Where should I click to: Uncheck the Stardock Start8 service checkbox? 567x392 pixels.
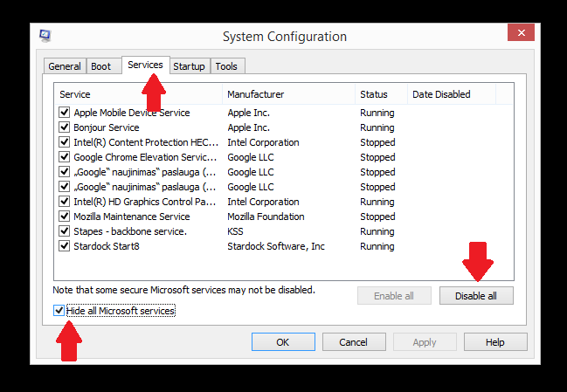[x=65, y=246]
